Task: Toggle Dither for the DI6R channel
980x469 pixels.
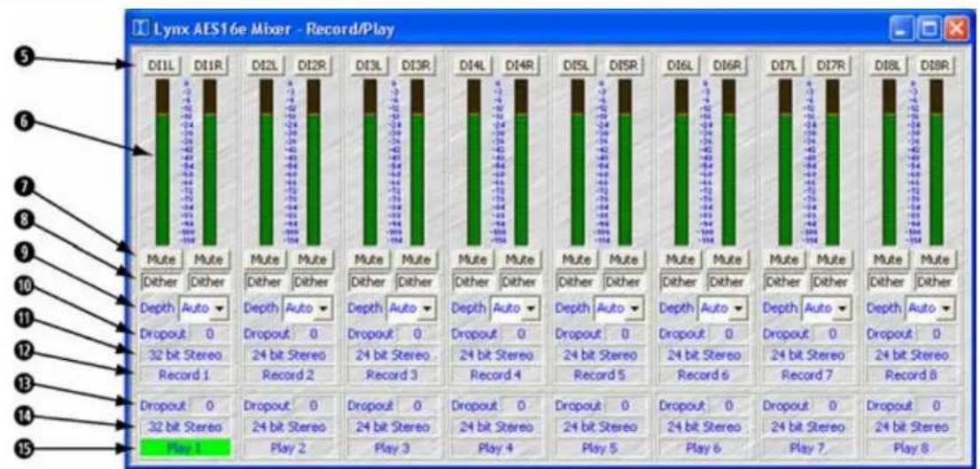Action: [x=729, y=282]
